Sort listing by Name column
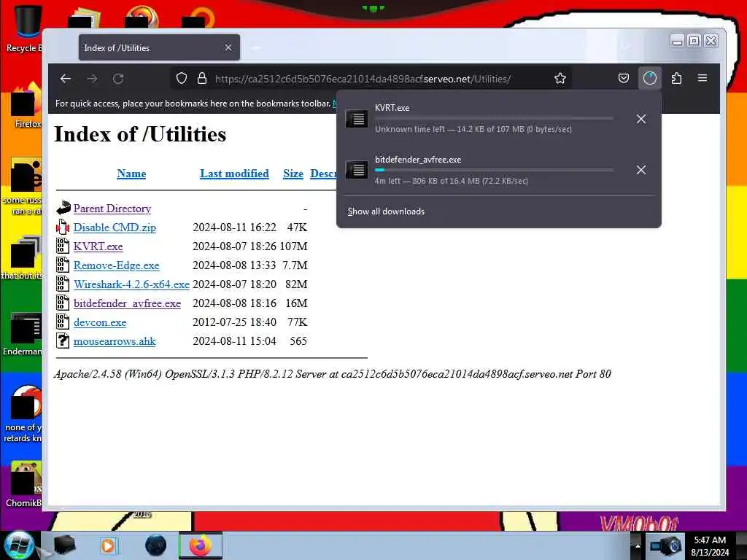Viewport: 747px width, 560px height. (x=131, y=174)
